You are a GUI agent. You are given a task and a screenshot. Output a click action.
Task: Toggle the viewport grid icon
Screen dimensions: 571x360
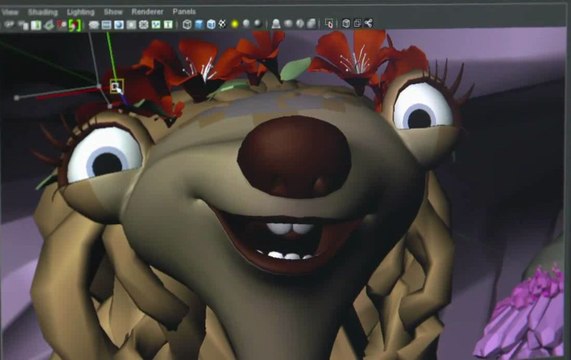point(94,24)
